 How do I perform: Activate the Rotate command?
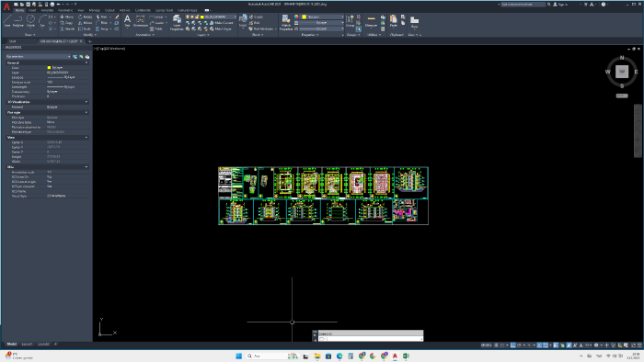pos(85,17)
